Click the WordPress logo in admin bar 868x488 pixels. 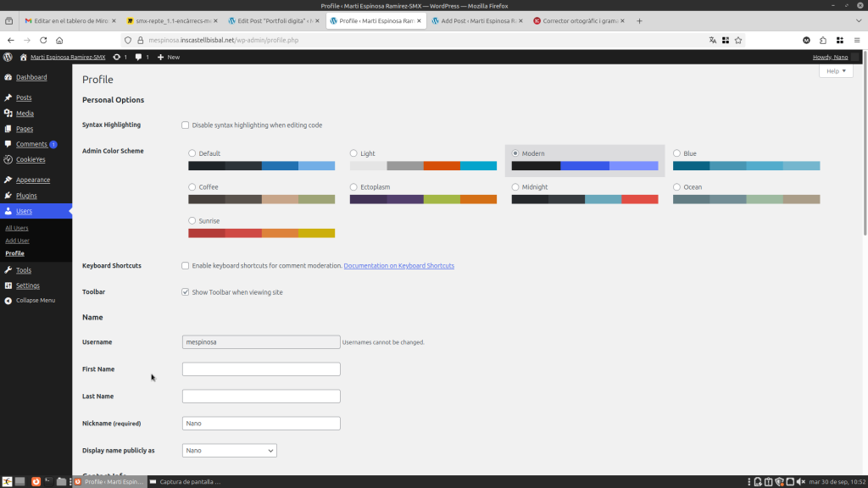click(x=8, y=57)
